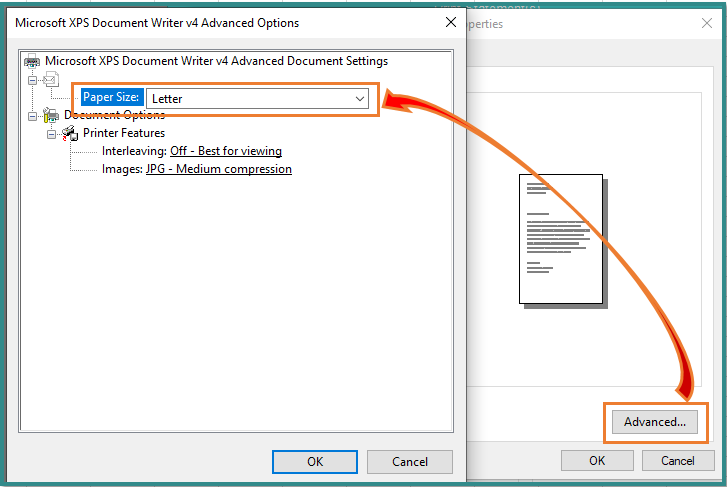This screenshot has width=727, height=487.
Task: Close the background properties window
Action: tap(707, 23)
